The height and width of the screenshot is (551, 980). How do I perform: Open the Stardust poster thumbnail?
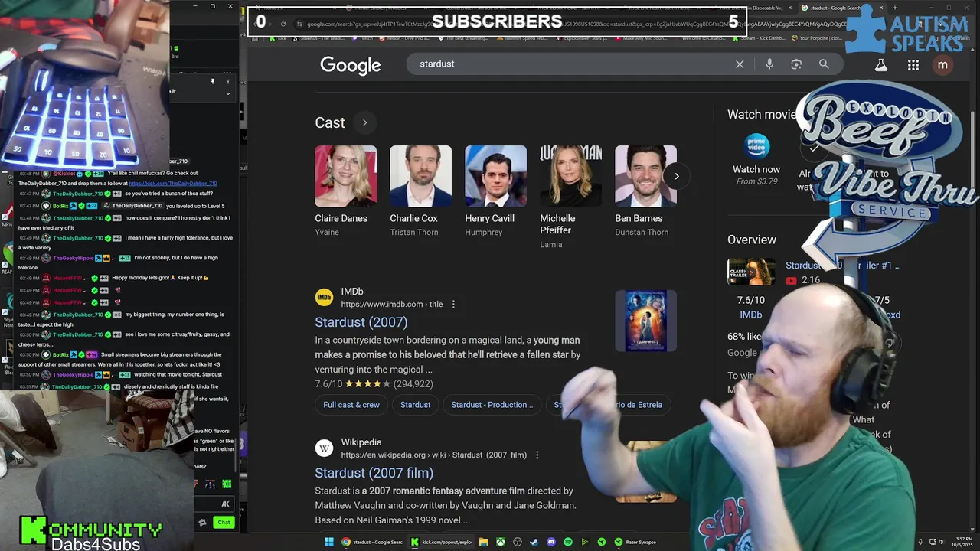[645, 321]
